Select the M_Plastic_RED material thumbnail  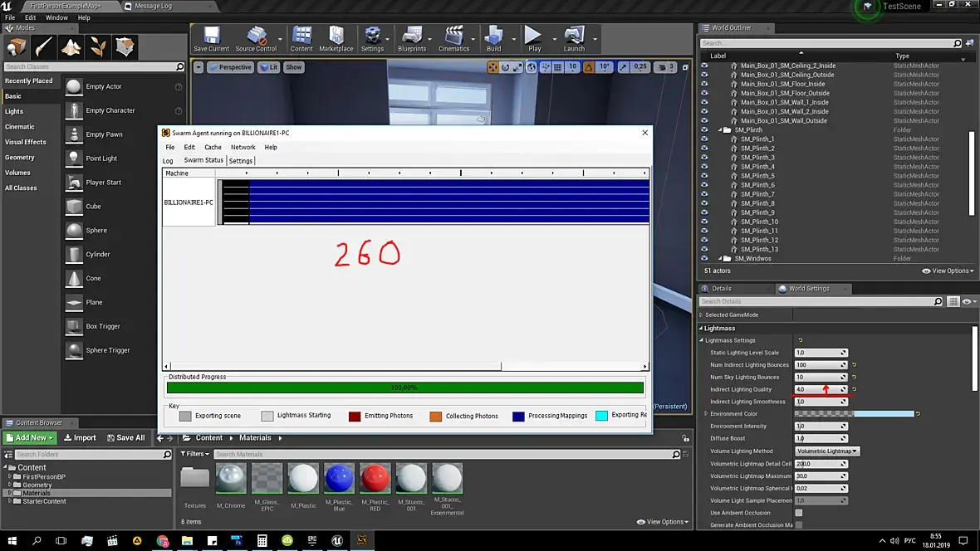pos(375,479)
